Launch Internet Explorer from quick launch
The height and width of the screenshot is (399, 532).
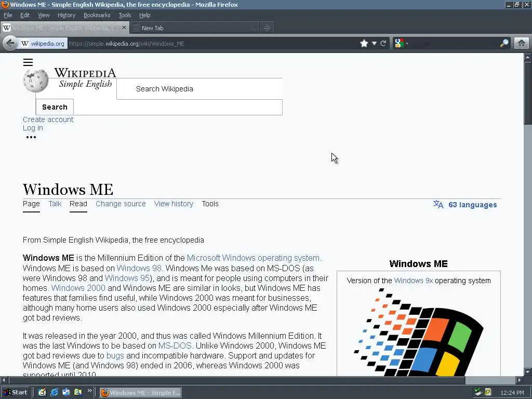point(54,393)
